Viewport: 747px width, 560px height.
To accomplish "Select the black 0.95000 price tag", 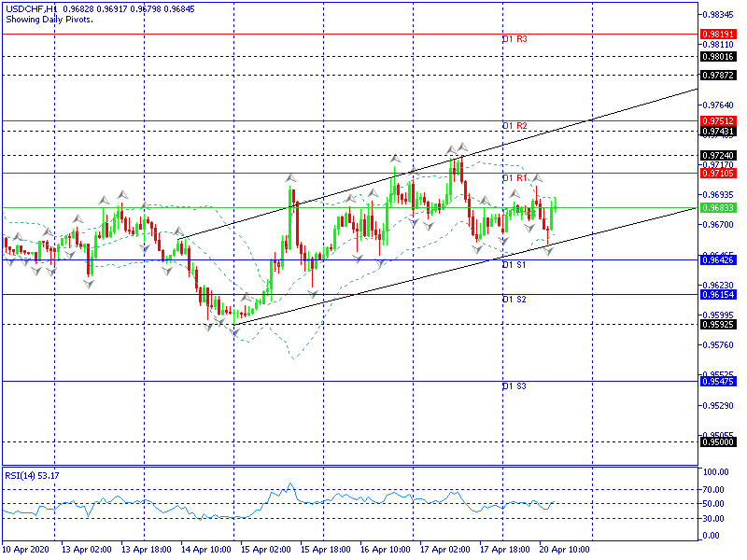I will [717, 442].
